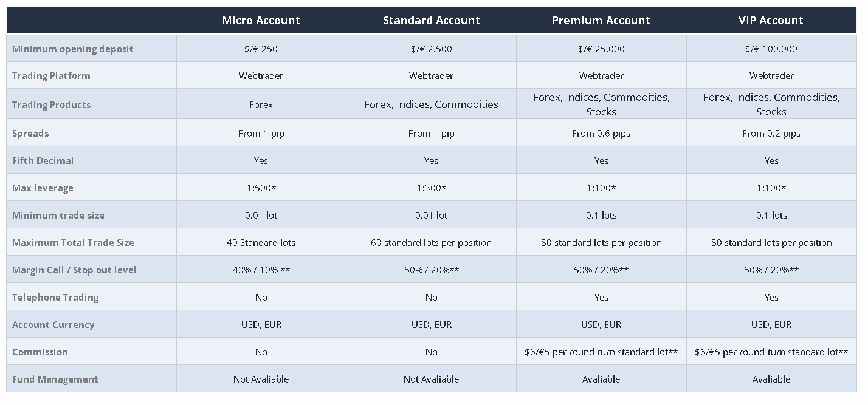The height and width of the screenshot is (405, 868).
Task: Click the VIP Account header
Action: click(x=771, y=21)
